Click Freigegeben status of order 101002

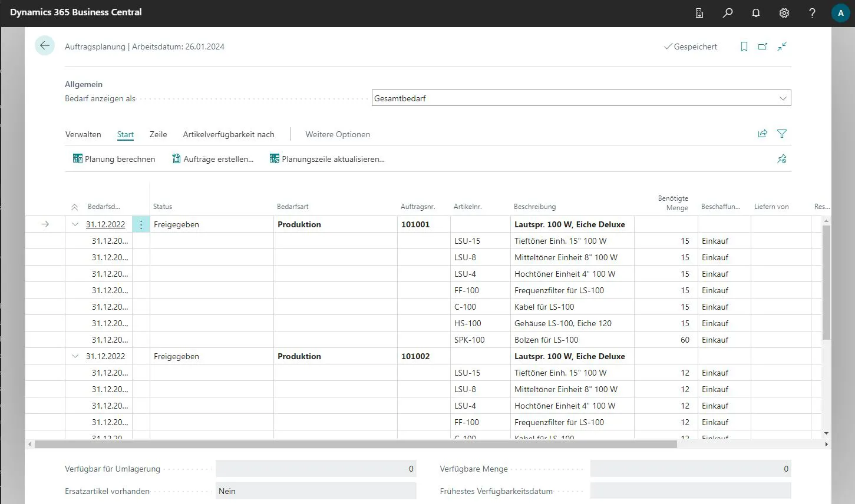point(212,356)
